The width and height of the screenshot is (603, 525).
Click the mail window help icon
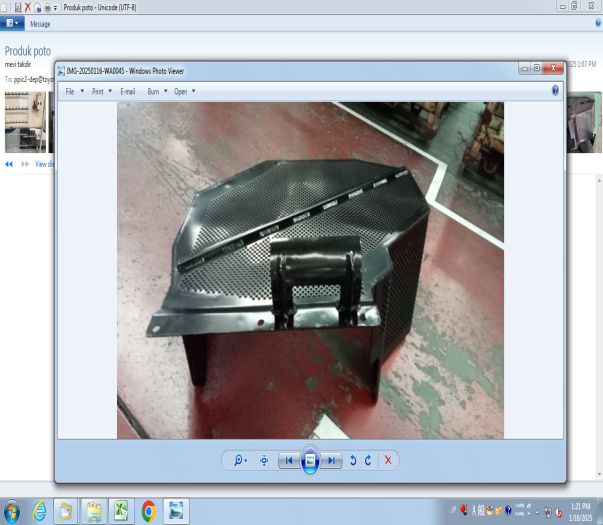598,23
